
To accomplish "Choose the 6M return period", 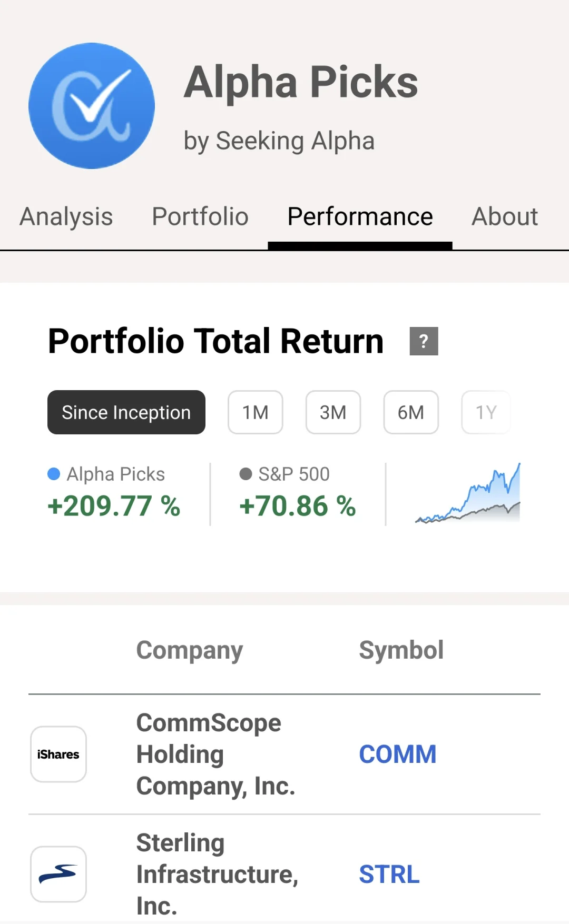I will pos(411,412).
